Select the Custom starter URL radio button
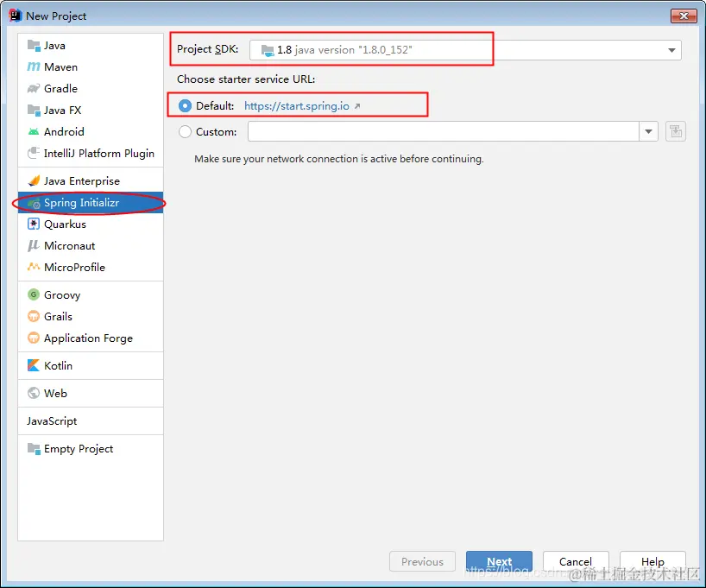Image resolution: width=706 pixels, height=588 pixels. (185, 132)
